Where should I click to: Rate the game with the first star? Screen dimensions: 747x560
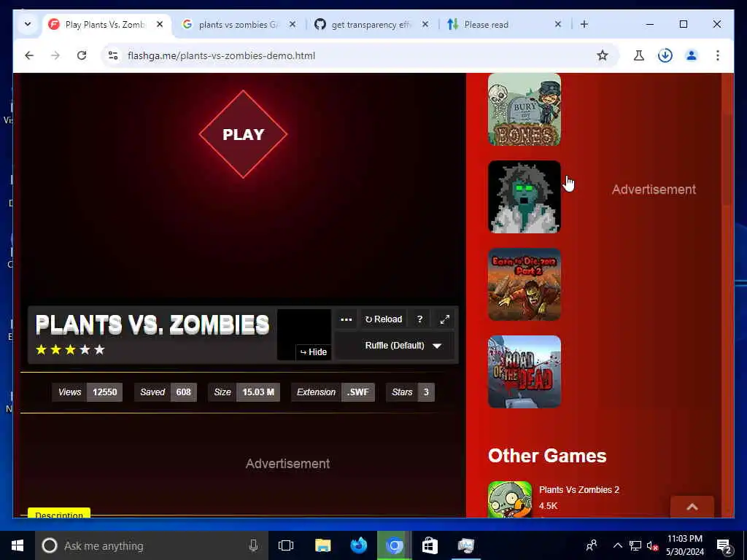pos(41,350)
